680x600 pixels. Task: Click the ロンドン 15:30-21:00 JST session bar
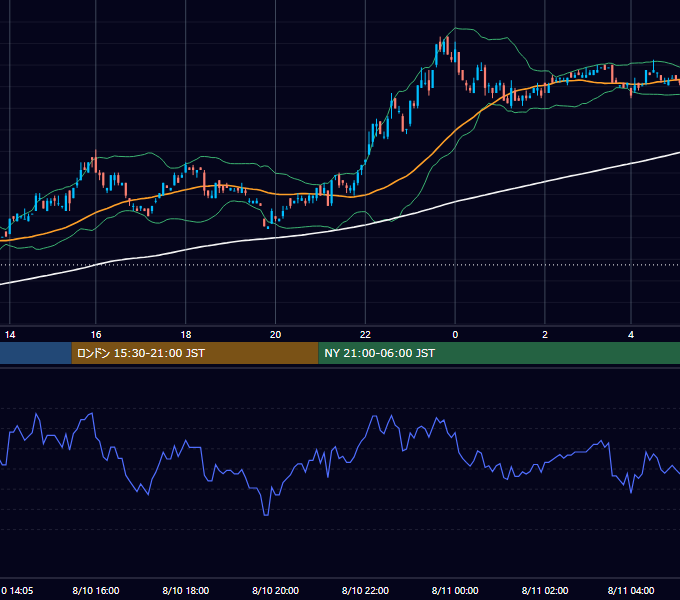click(x=195, y=353)
